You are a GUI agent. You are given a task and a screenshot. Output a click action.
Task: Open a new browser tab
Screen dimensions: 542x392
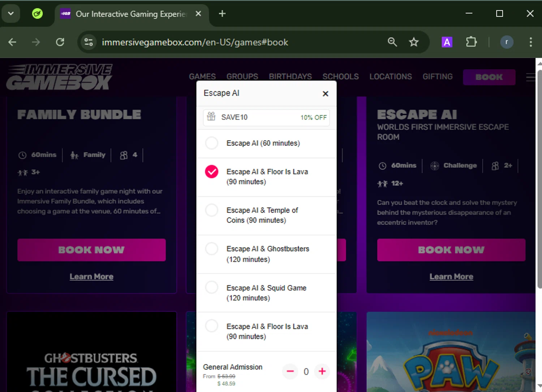point(222,14)
